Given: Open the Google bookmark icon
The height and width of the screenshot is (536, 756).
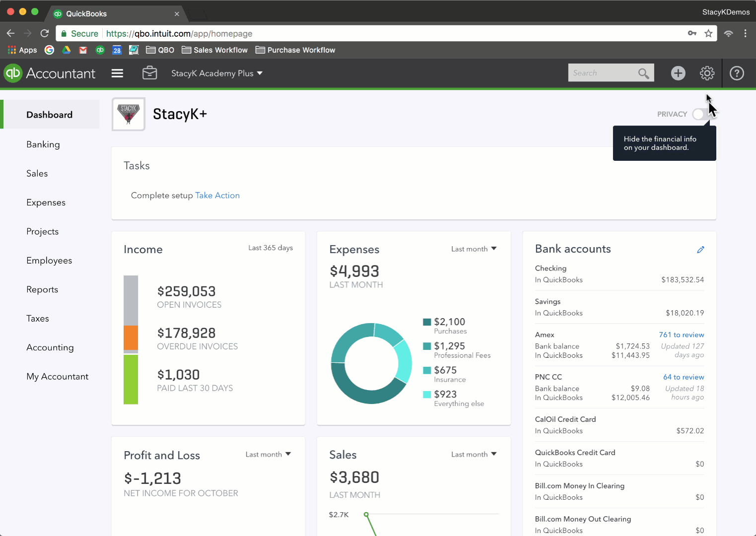Looking at the screenshot, I should [49, 50].
